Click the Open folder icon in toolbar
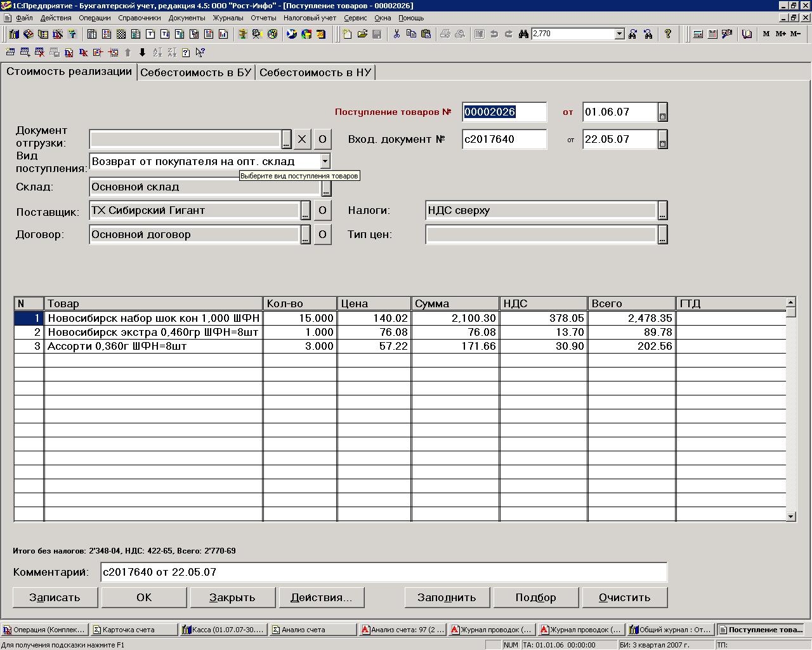 pos(362,34)
